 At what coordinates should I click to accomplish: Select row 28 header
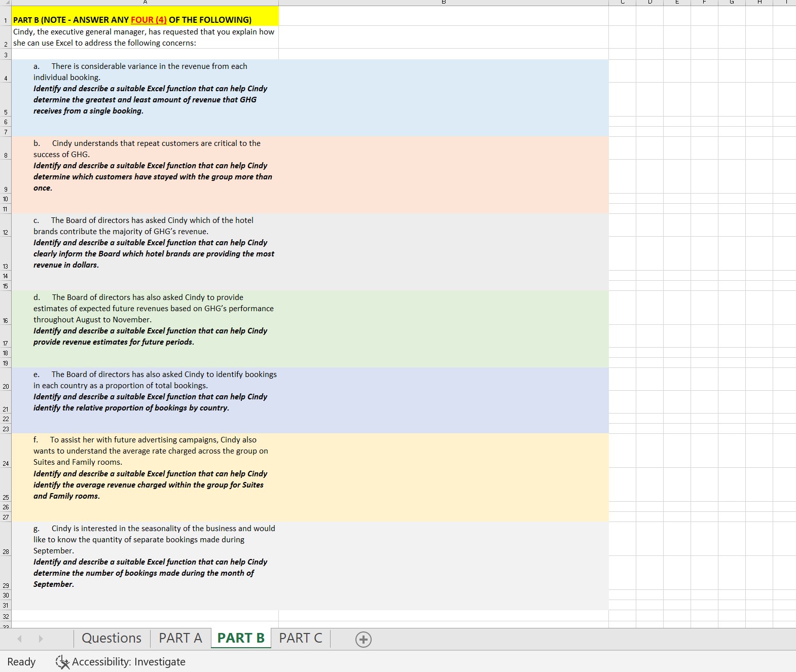click(x=6, y=539)
